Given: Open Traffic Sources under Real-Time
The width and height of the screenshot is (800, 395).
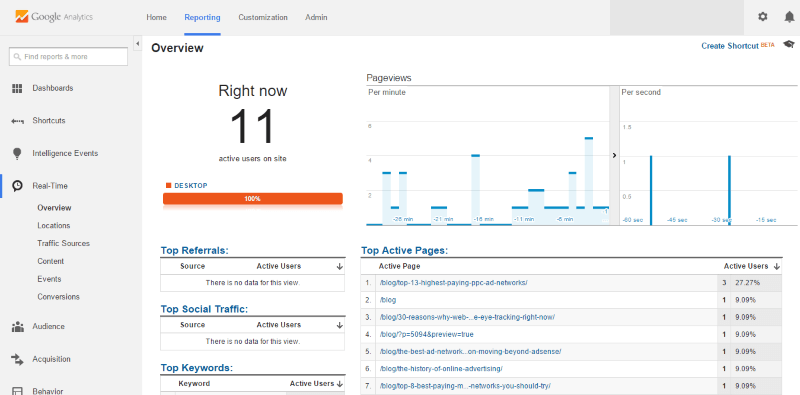Looking at the screenshot, I should (63, 243).
